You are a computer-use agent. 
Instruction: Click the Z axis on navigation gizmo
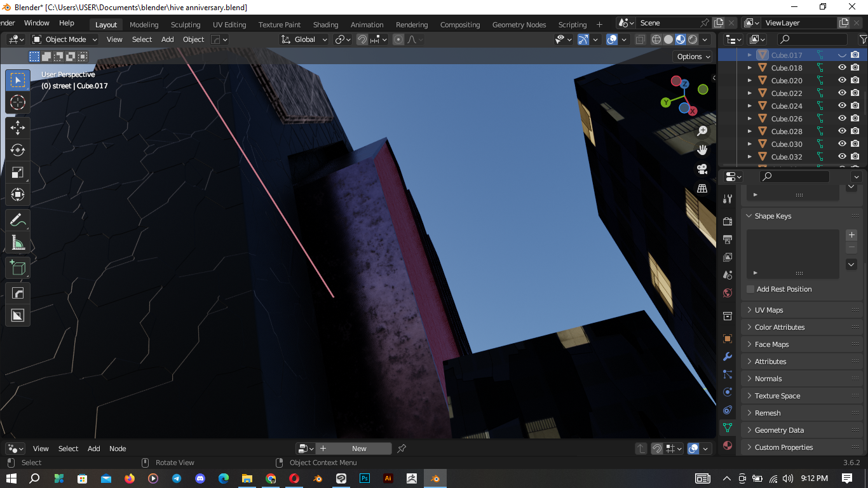click(x=684, y=83)
